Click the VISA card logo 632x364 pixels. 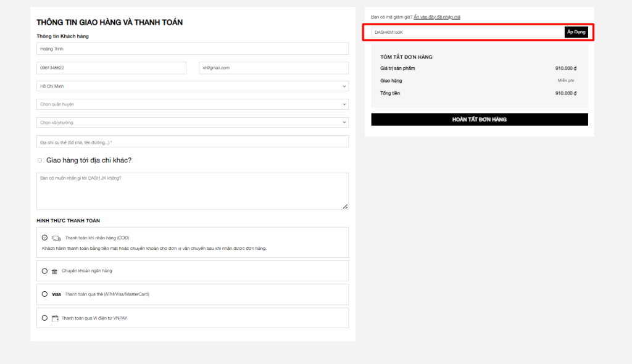click(x=56, y=295)
